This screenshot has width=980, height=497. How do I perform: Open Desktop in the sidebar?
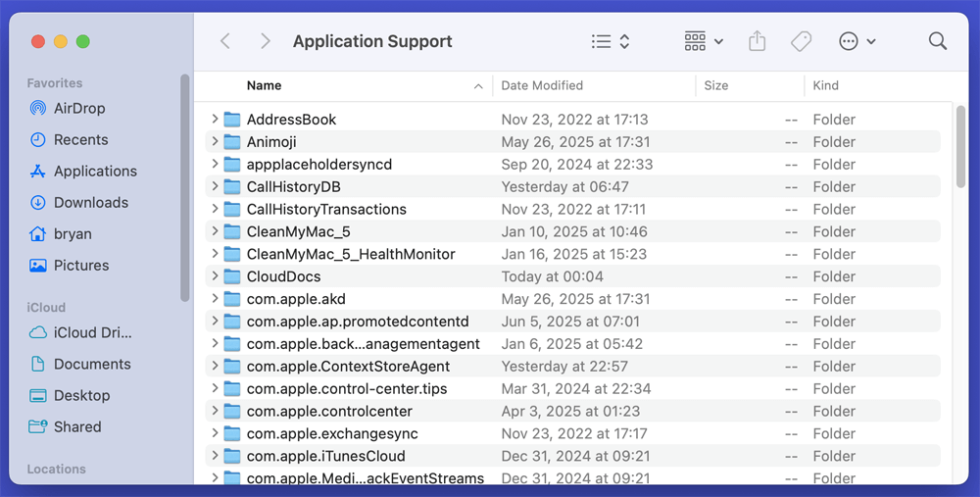pos(70,395)
